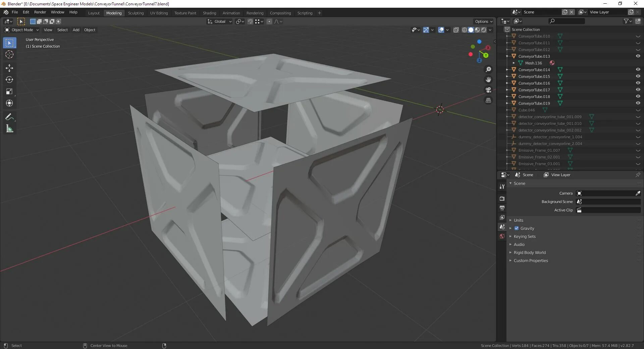This screenshot has height=349, width=644.
Task: Open the Render properties tab
Action: pyautogui.click(x=502, y=198)
